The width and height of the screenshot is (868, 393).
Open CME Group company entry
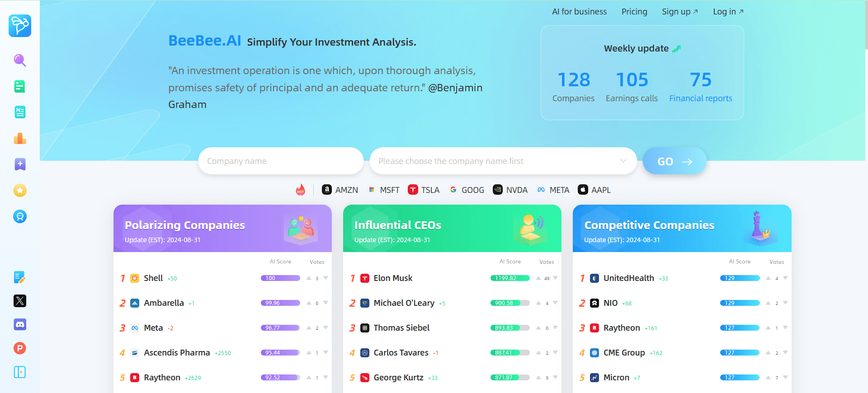point(624,352)
